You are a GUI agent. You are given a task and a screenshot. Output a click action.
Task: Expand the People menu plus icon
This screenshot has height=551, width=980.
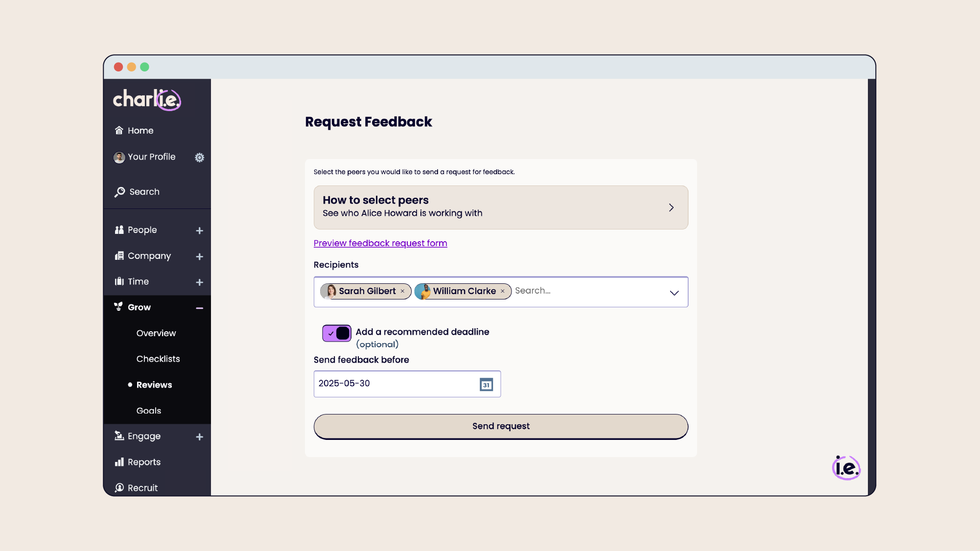pyautogui.click(x=199, y=230)
